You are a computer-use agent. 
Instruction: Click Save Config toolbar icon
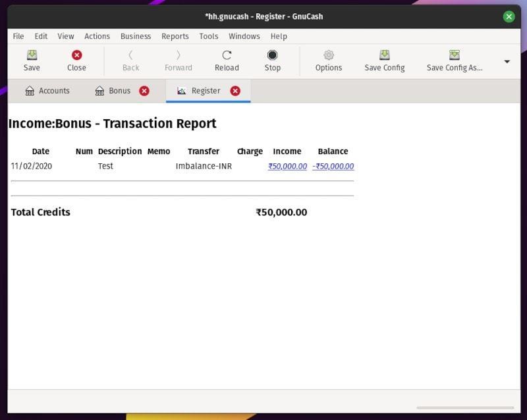click(384, 61)
